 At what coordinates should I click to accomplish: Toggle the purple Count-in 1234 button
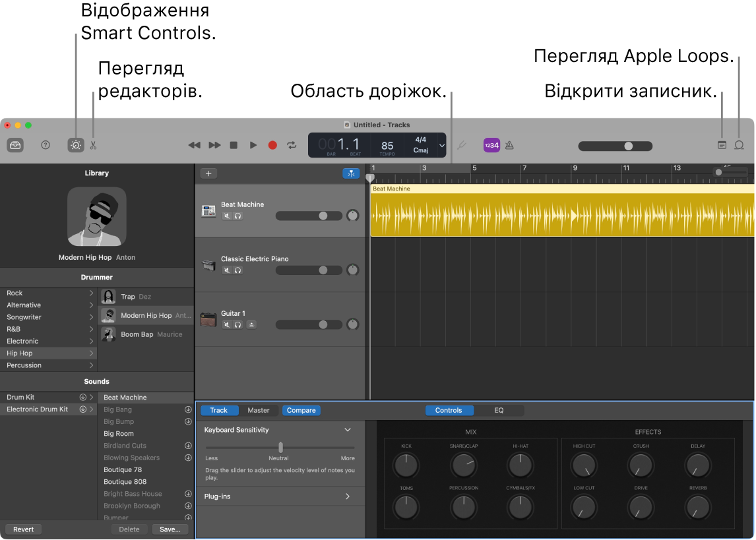pos(491,145)
